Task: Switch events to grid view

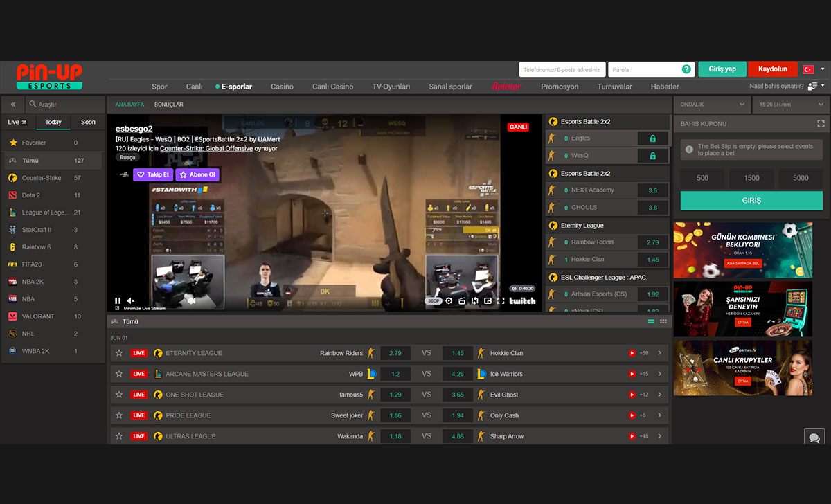Action: point(663,322)
